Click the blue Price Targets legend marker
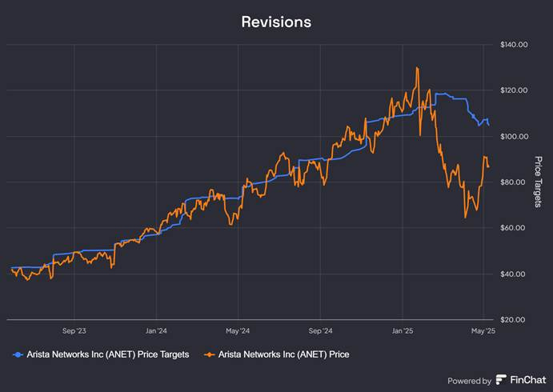 18,354
